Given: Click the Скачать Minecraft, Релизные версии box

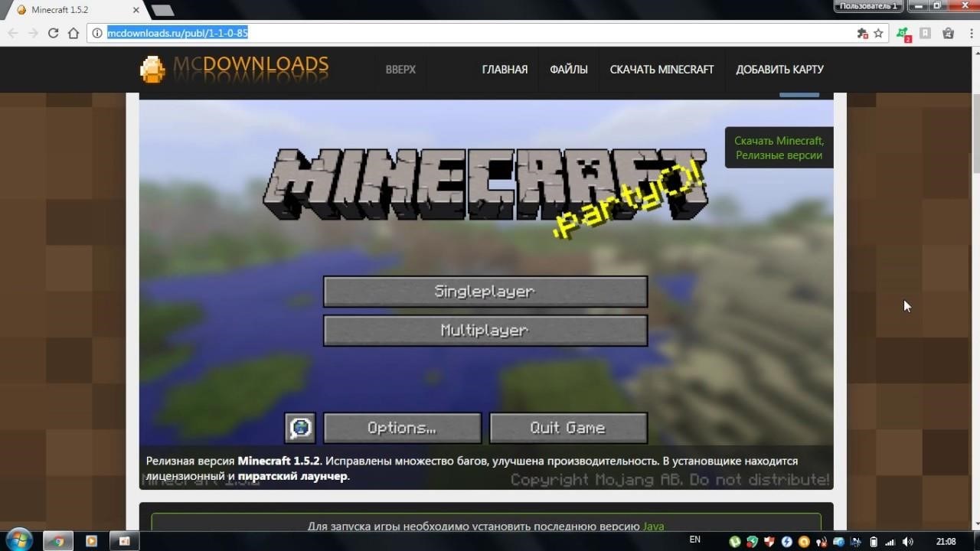Looking at the screenshot, I should pos(779,148).
